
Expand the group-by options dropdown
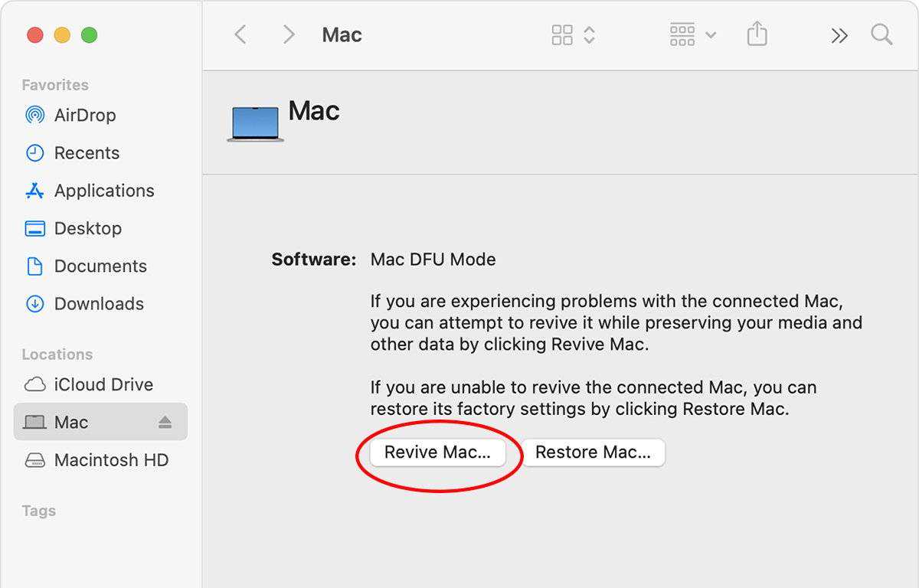(x=692, y=34)
